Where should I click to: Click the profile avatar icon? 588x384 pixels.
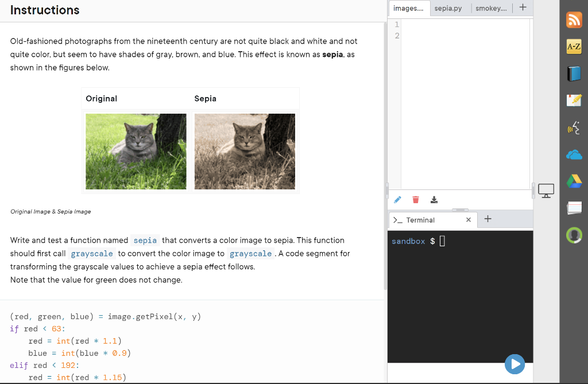[574, 235]
